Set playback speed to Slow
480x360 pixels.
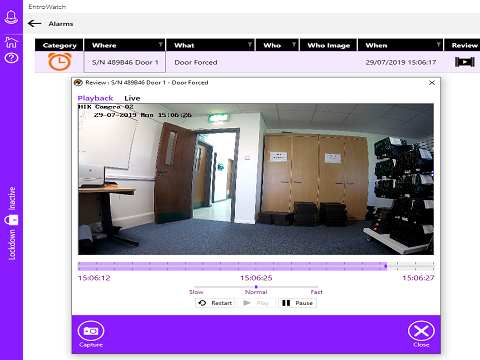[196, 292]
